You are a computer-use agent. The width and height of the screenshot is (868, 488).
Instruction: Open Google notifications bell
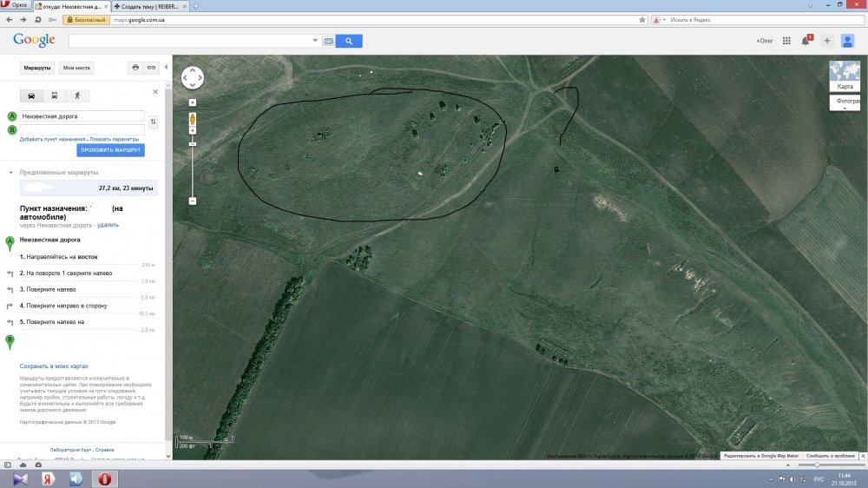click(x=806, y=41)
